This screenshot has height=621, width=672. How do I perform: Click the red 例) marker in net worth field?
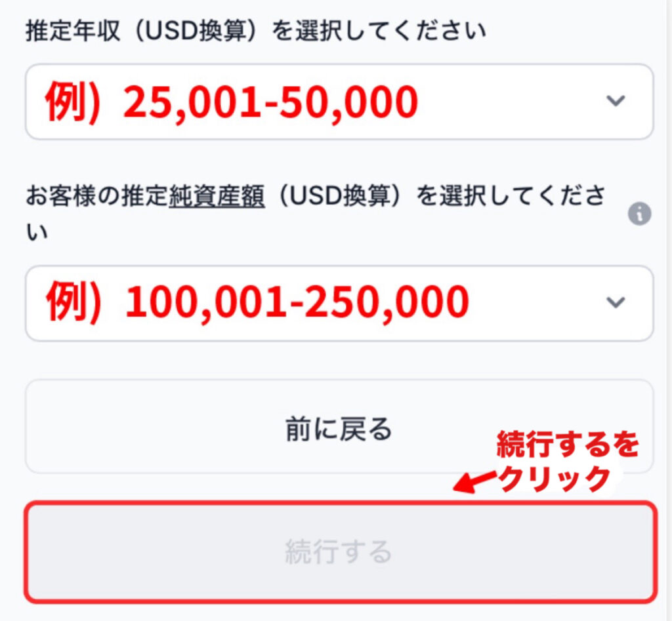pos(73,304)
